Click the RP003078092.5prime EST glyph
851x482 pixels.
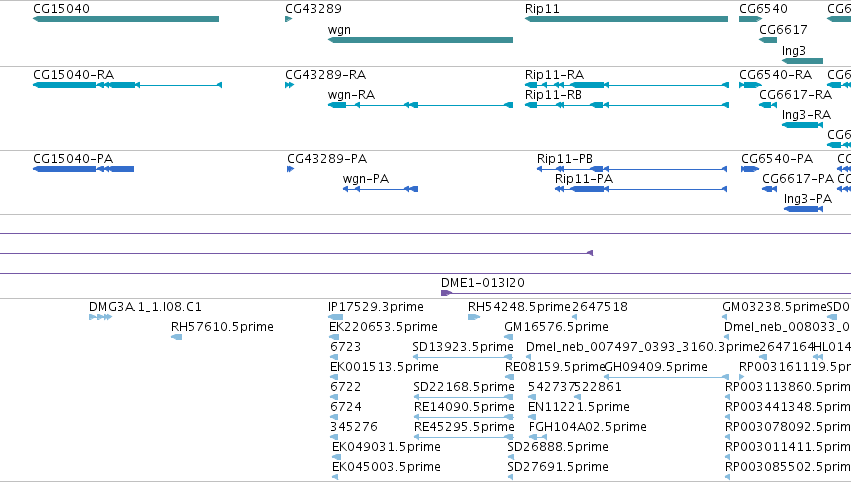pyautogui.click(x=728, y=437)
